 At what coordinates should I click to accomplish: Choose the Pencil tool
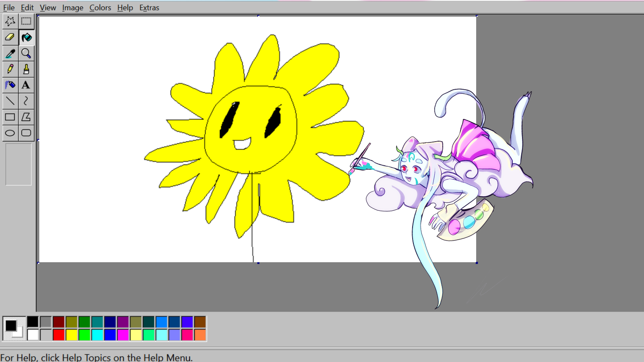10,69
